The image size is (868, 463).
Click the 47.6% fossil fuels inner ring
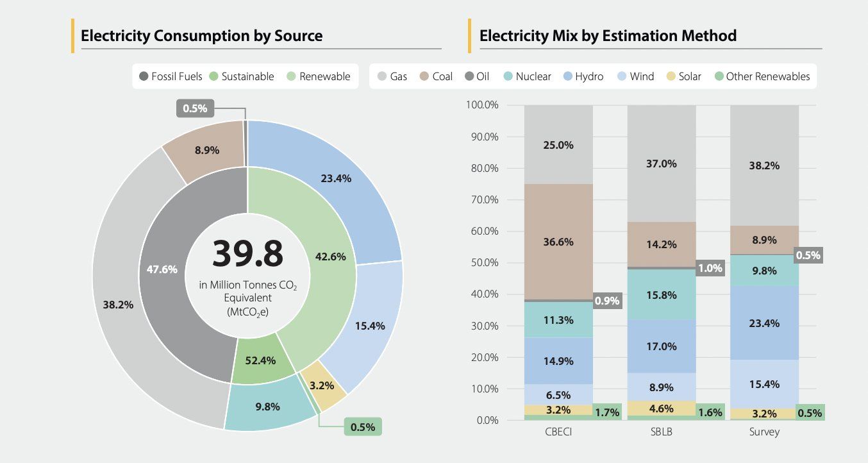pyautogui.click(x=162, y=269)
